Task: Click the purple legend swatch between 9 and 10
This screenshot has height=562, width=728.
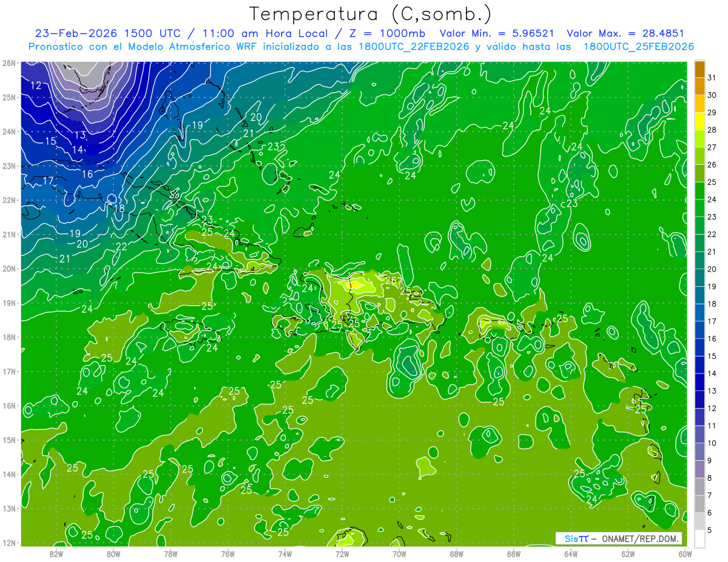Action: 699,452
